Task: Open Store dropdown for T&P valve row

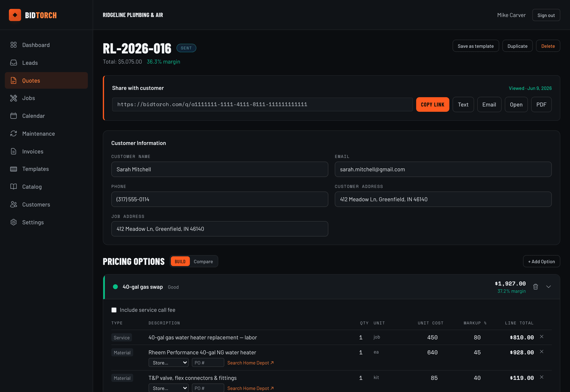Action: tap(168, 388)
